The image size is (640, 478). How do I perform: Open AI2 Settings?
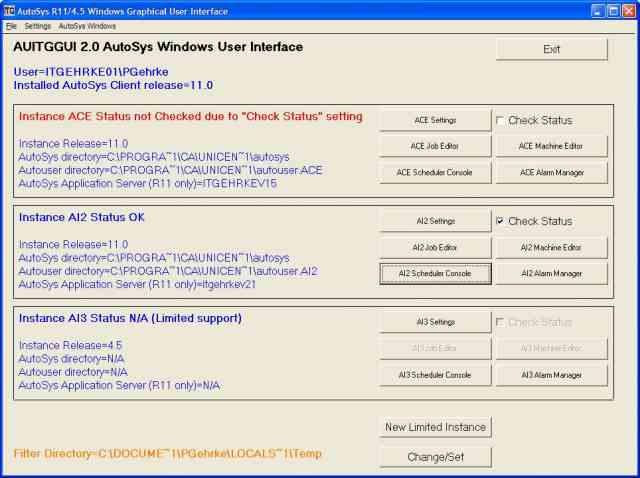[435, 221]
